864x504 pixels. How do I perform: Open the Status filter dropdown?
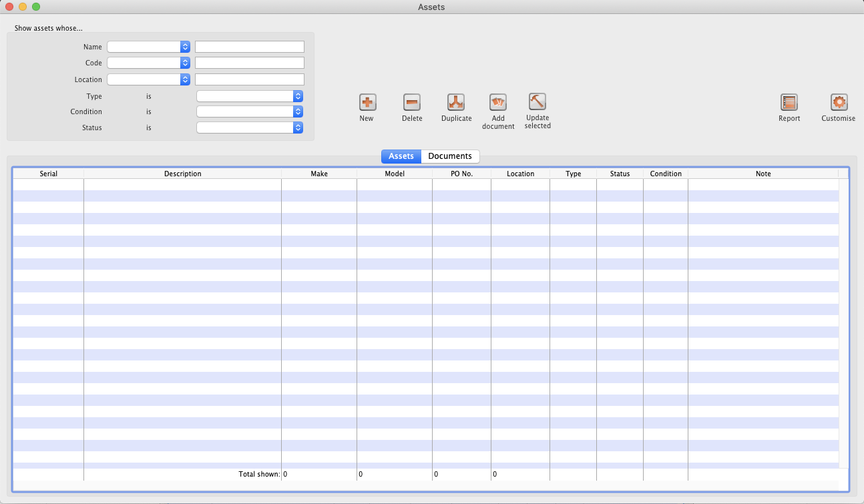250,128
